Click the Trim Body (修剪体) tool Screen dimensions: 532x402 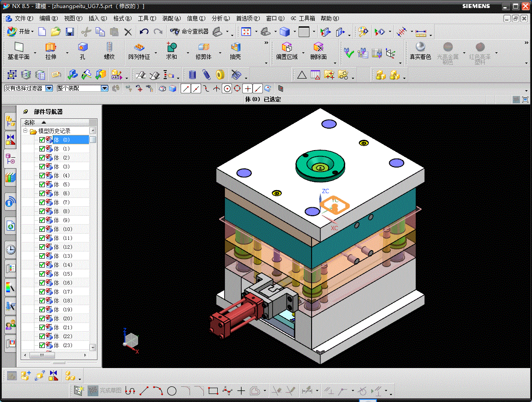pyautogui.click(x=203, y=51)
